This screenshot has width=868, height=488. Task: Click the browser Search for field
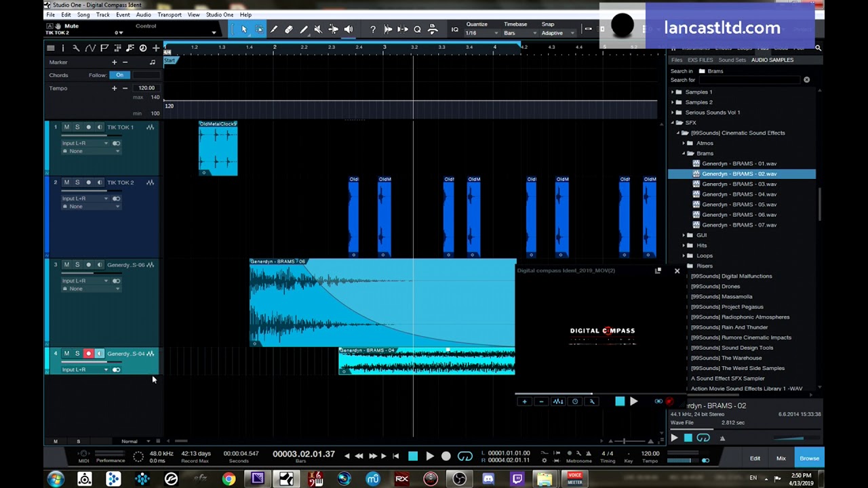point(749,80)
